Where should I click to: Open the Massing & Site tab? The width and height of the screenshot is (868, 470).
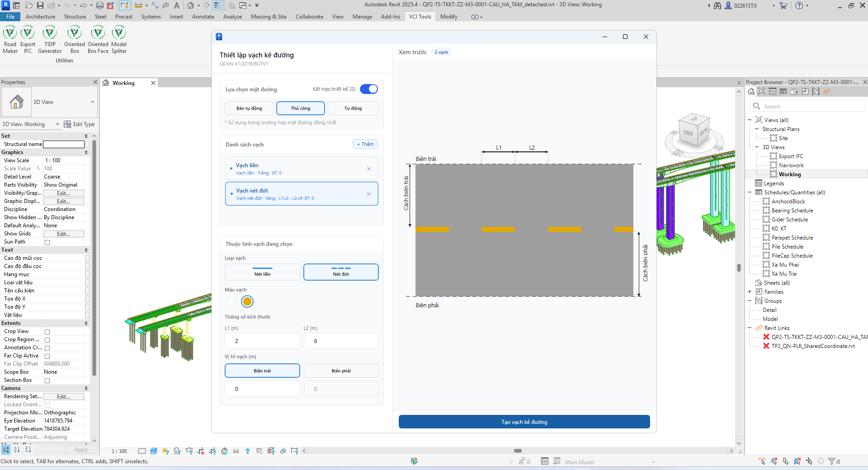[x=269, y=17]
